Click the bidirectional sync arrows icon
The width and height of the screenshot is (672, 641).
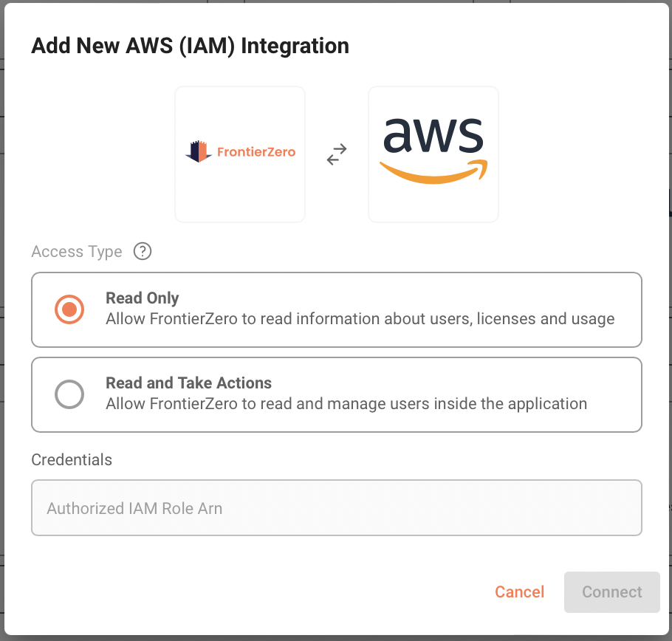(x=337, y=154)
